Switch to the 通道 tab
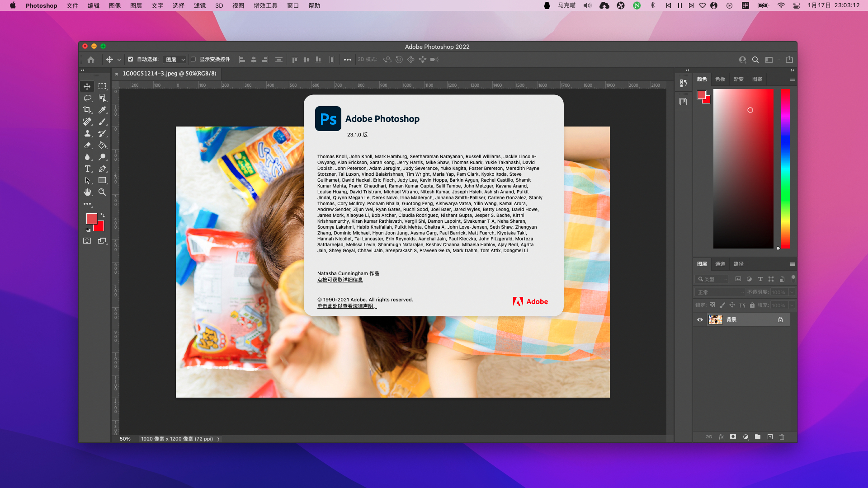This screenshot has height=488, width=868. click(720, 264)
